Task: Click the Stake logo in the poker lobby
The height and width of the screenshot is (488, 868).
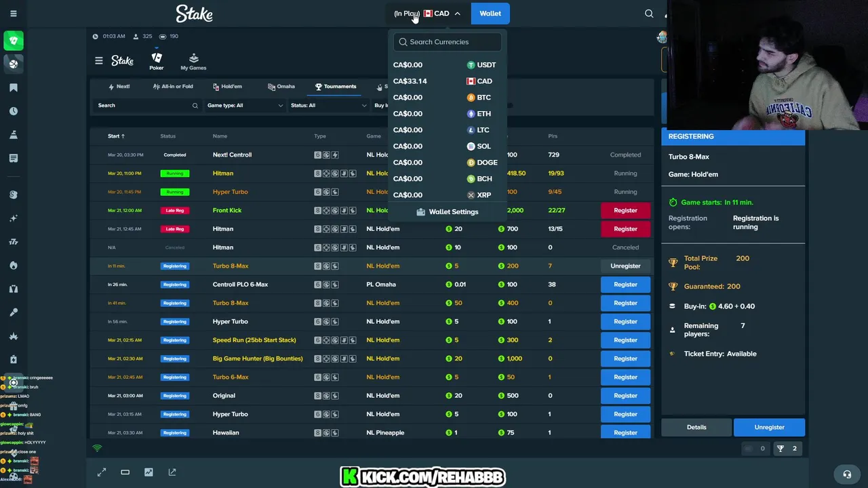Action: click(123, 61)
